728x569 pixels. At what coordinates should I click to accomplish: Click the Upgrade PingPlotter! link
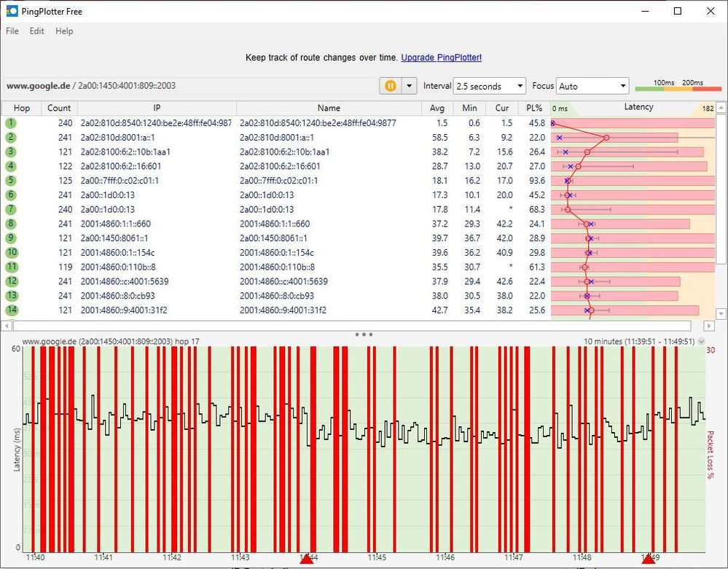(441, 58)
